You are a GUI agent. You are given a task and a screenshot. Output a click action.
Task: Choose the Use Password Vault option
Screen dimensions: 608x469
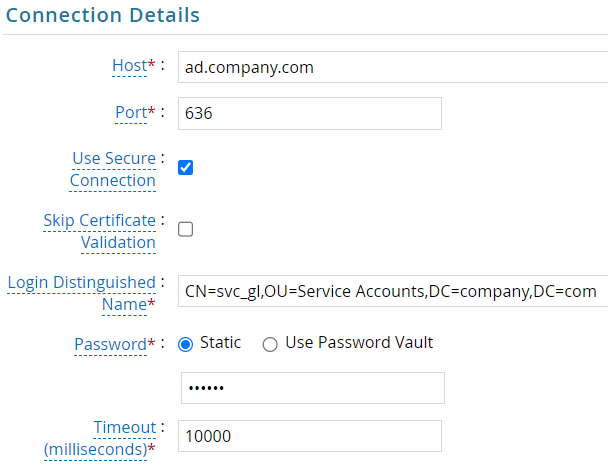click(270, 344)
